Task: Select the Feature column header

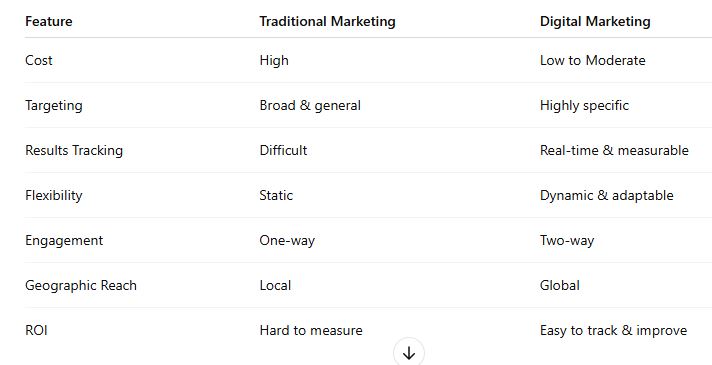Action: coord(49,21)
